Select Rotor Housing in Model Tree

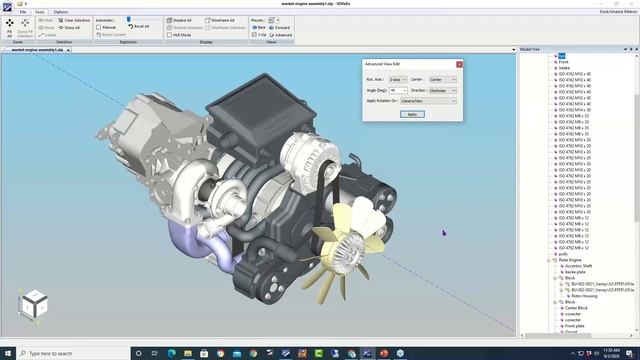coord(584,296)
